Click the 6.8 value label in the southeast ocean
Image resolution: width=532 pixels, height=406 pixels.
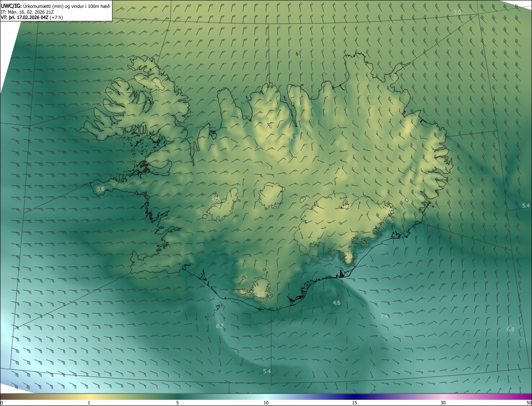pyautogui.click(x=510, y=330)
